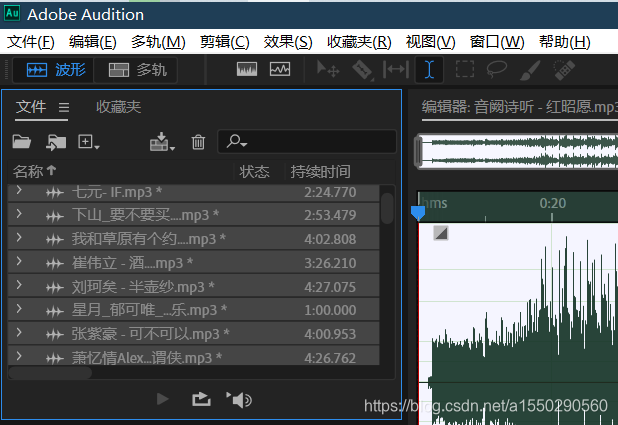This screenshot has height=425, width=618.
Task: Click the files search field
Action: coord(307,141)
